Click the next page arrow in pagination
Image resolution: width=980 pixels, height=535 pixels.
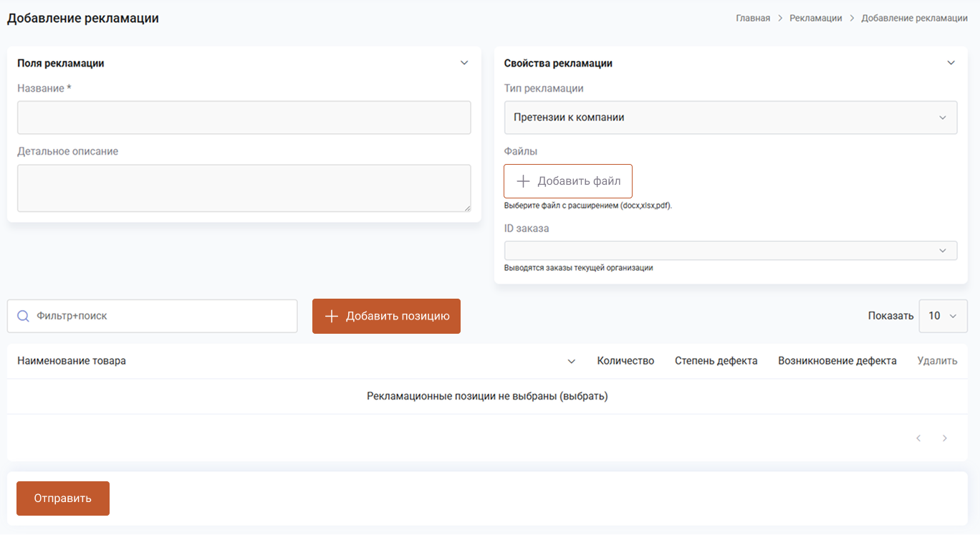[944, 438]
